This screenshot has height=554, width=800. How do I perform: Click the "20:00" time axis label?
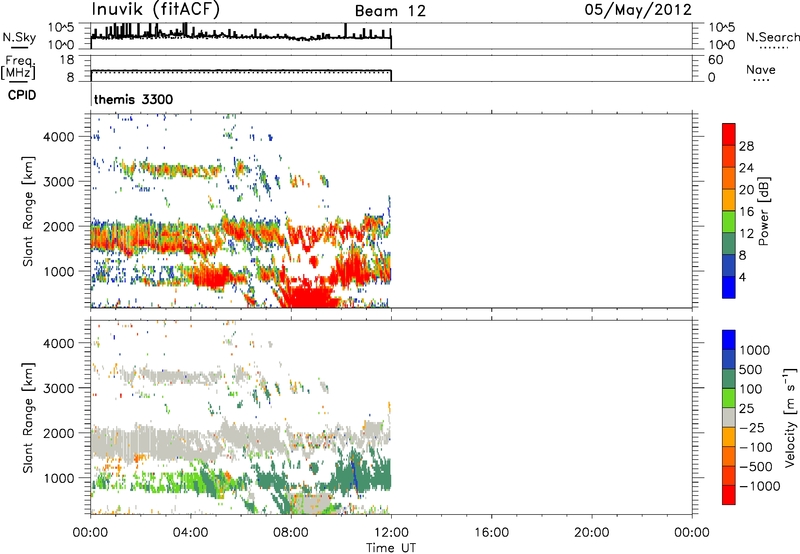[591, 533]
